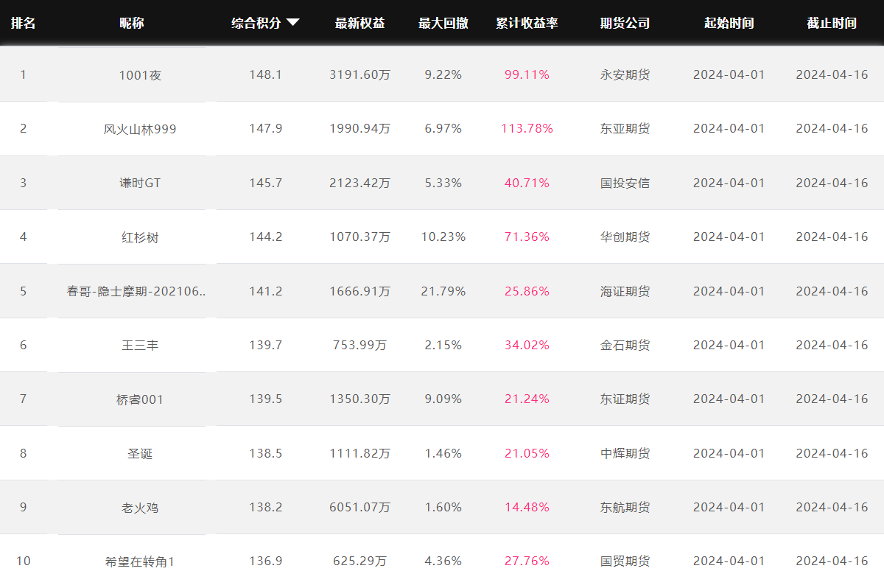Select equity value 1070.37万
884x588 pixels.
pyautogui.click(x=359, y=237)
